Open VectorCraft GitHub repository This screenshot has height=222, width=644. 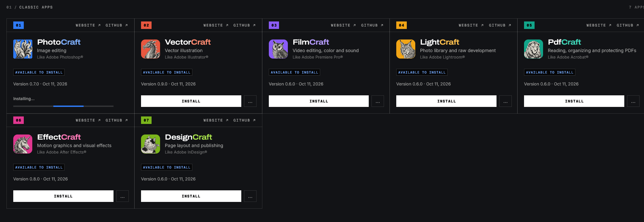tap(244, 25)
